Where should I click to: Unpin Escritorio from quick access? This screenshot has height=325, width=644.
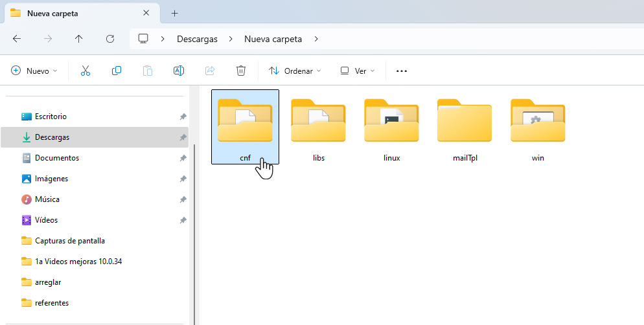tap(183, 117)
